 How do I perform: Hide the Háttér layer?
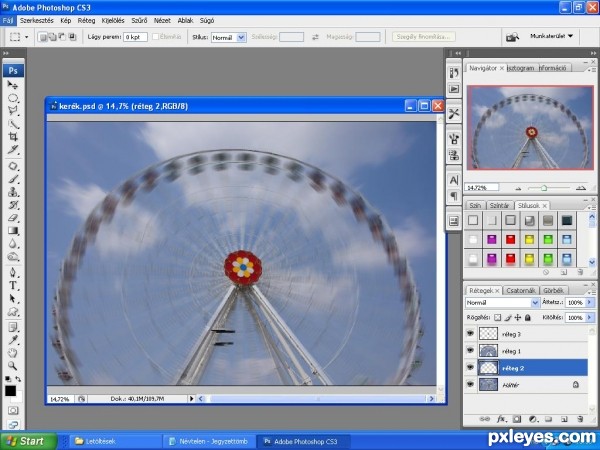[x=470, y=385]
